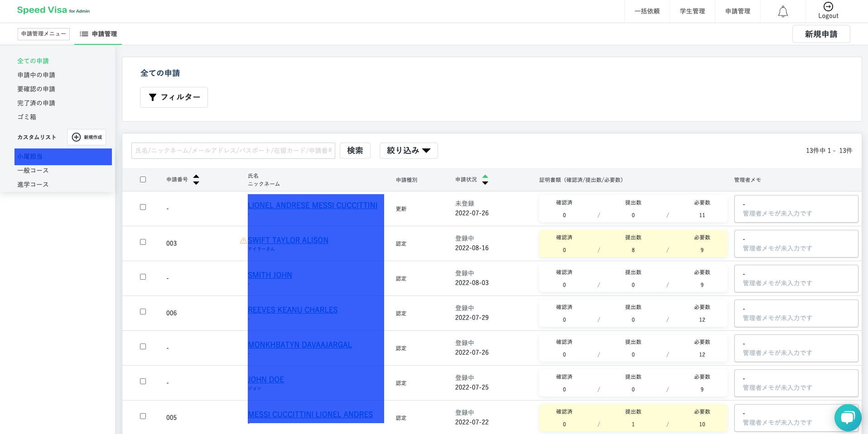
Task: Open REEVES KEANU CHARLES link
Action: point(293,310)
